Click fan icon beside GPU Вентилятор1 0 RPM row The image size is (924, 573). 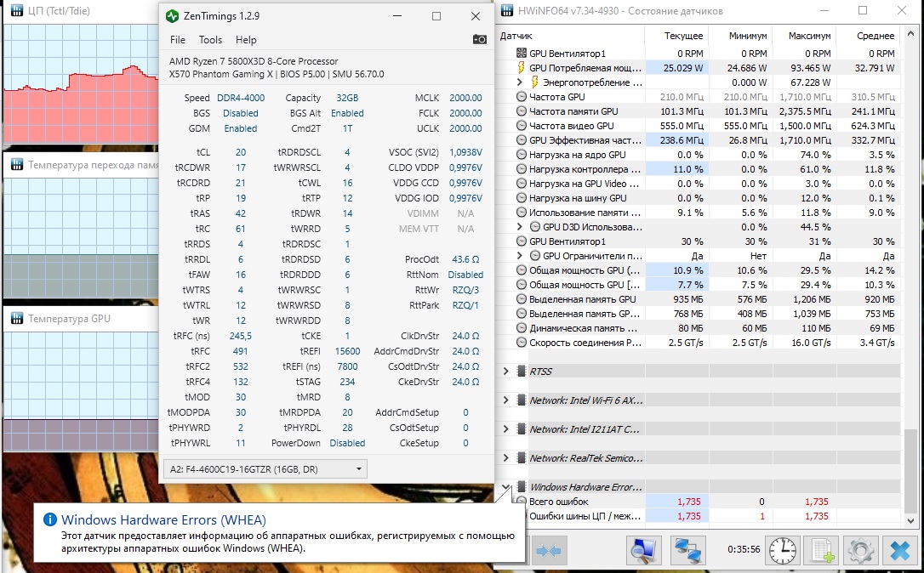pyautogui.click(x=521, y=53)
